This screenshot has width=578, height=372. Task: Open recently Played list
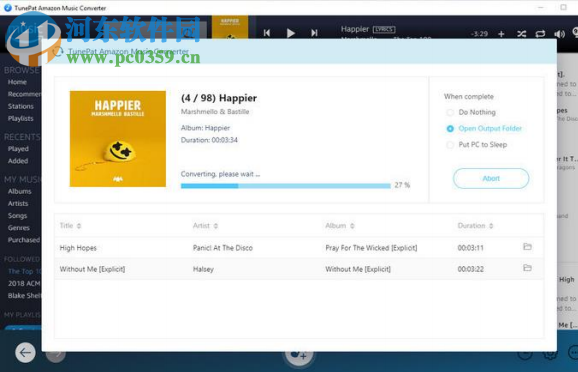coord(18,149)
